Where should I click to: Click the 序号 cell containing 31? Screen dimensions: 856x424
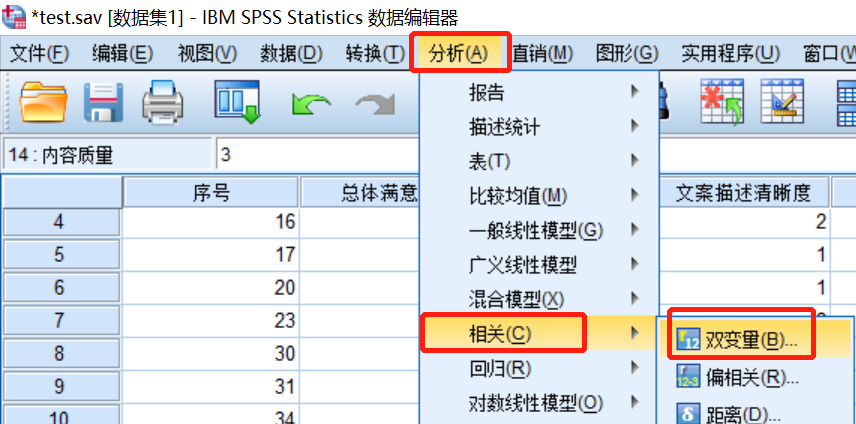pos(211,387)
